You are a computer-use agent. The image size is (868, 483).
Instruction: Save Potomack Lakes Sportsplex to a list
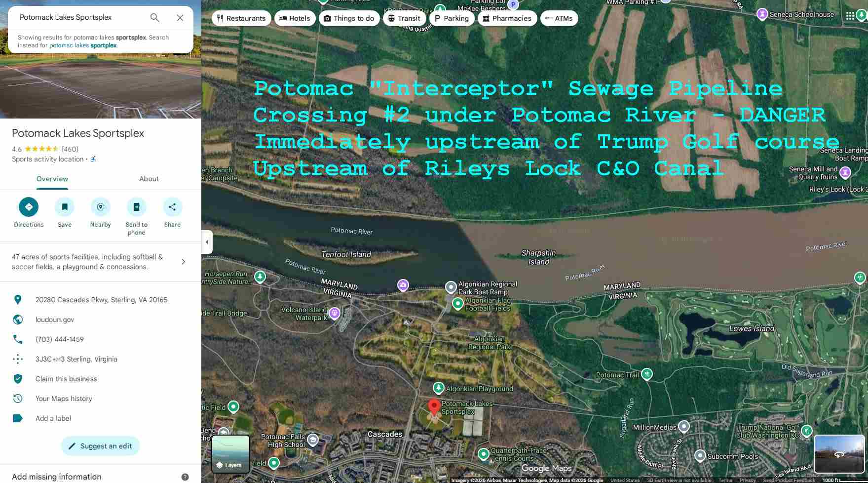(x=65, y=207)
